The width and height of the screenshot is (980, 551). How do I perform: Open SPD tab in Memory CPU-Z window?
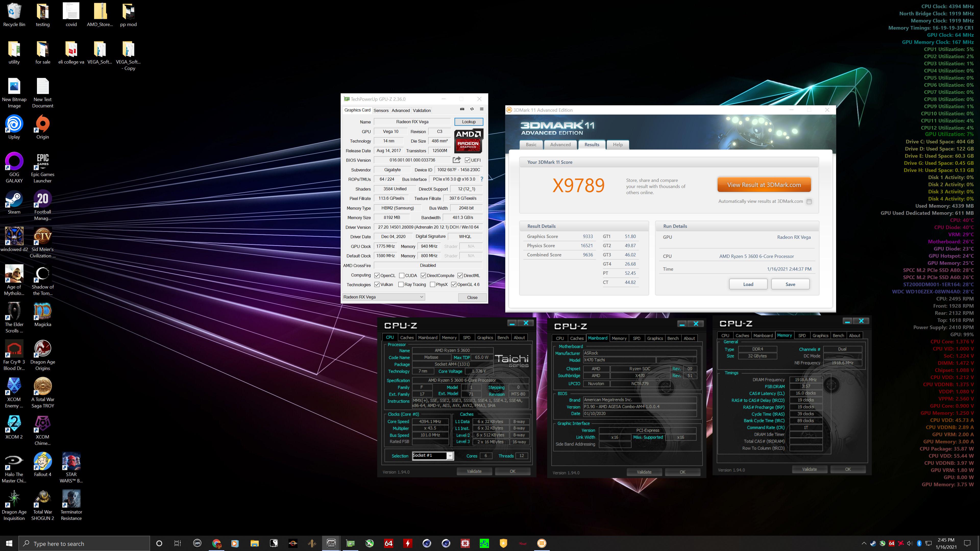802,335
